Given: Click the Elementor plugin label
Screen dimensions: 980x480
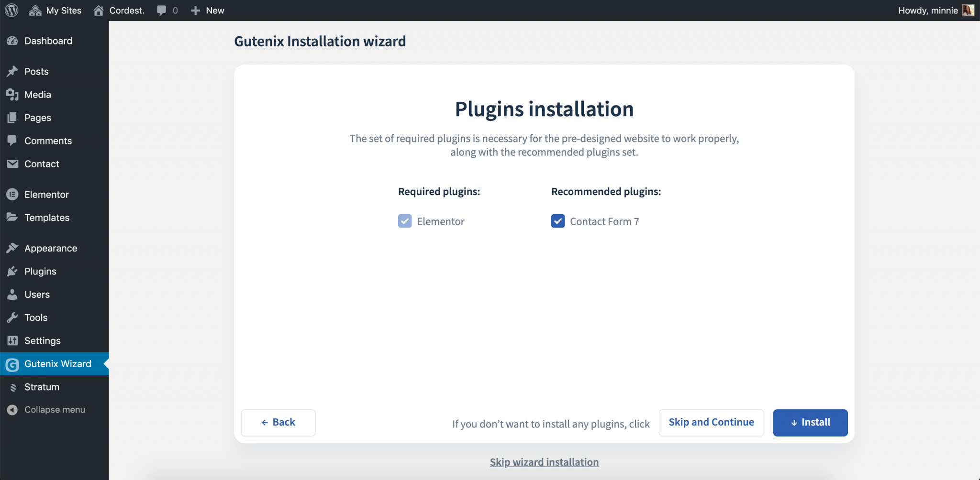Looking at the screenshot, I should (x=441, y=221).
